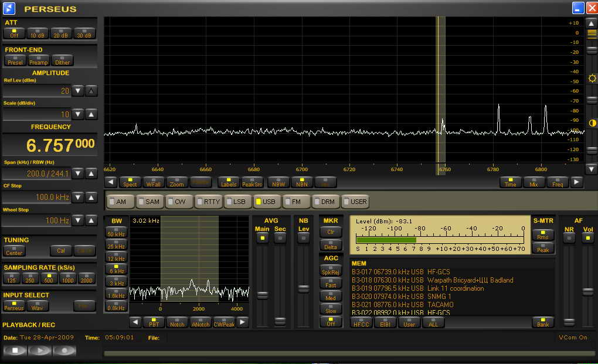Image resolution: width=598 pixels, height=364 pixels.
Task: Increase the Span/RBW value
Action: click(91, 174)
